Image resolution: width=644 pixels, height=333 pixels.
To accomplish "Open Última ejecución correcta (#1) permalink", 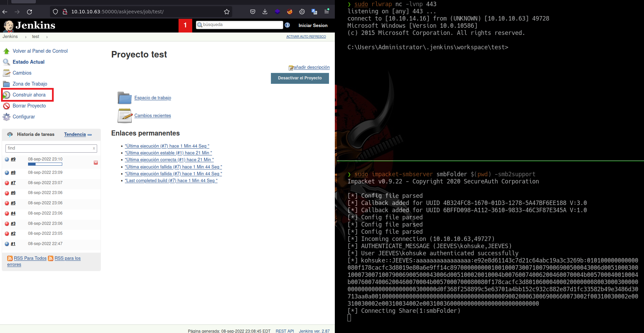I will (x=169, y=160).
